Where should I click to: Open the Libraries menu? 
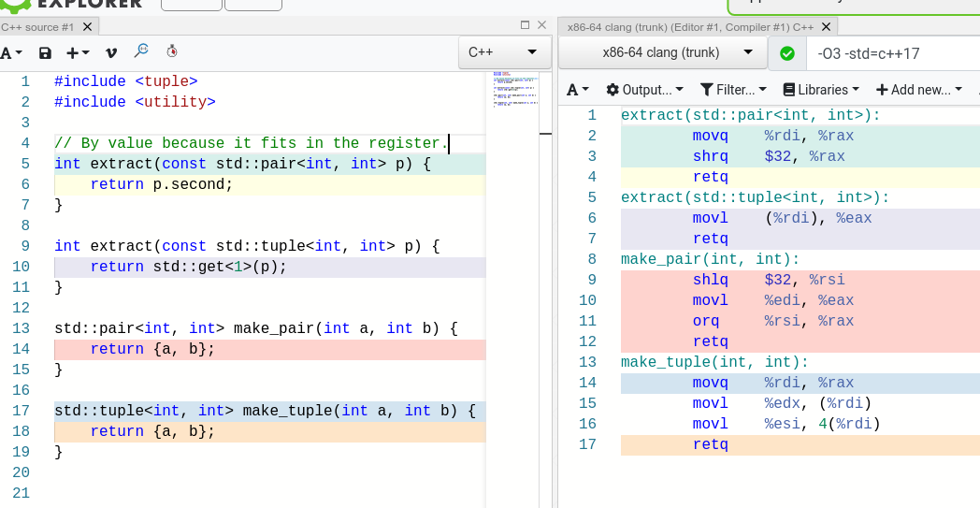tap(820, 90)
